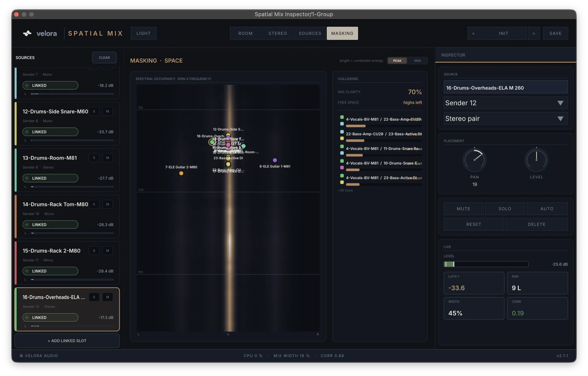Click the DELETE source button
This screenshot has width=588, height=376.
[x=537, y=224]
